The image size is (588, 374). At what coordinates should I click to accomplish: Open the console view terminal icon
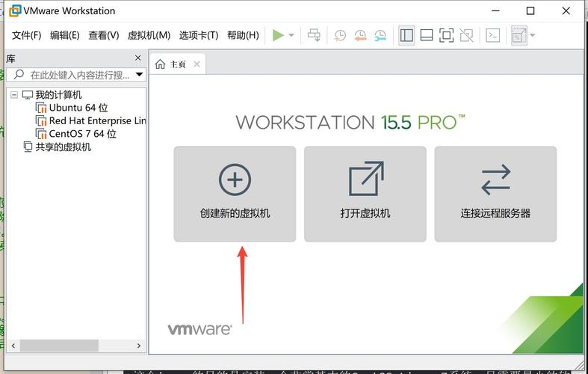[x=492, y=35]
